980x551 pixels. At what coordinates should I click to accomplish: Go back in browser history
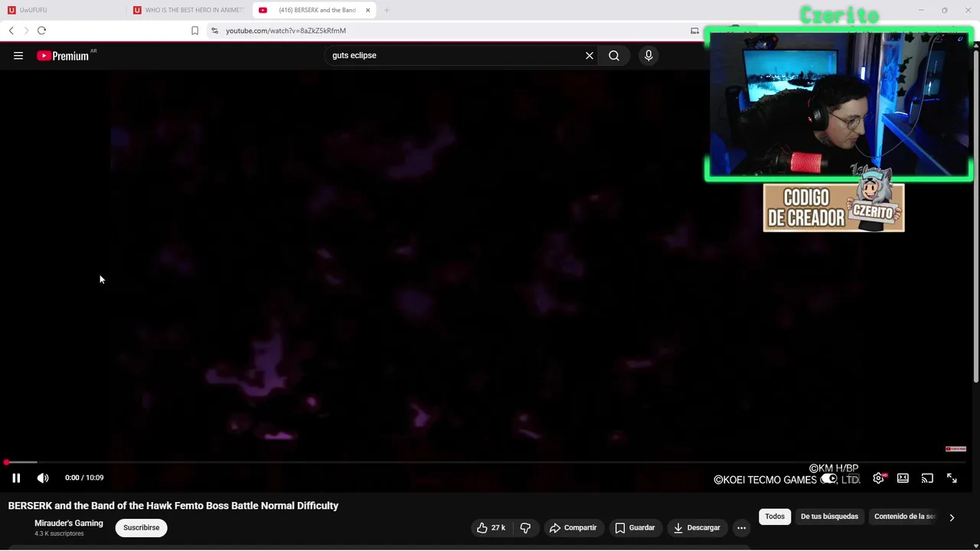pos(11,31)
